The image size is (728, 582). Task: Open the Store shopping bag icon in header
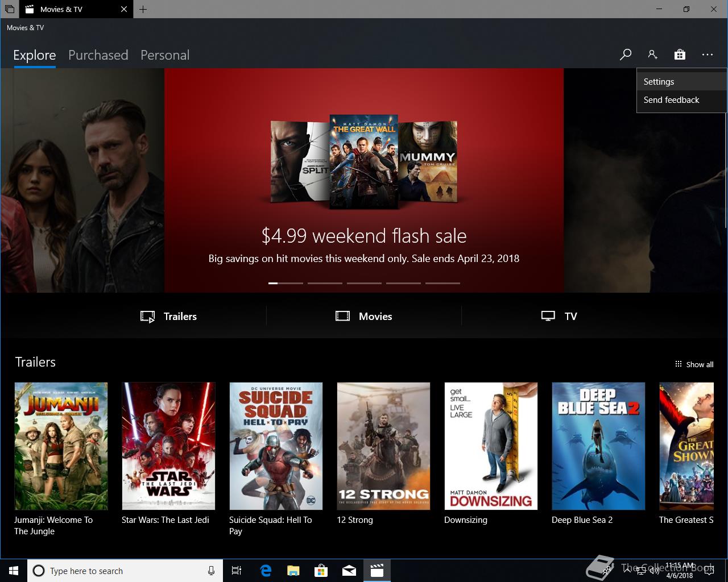coord(680,55)
